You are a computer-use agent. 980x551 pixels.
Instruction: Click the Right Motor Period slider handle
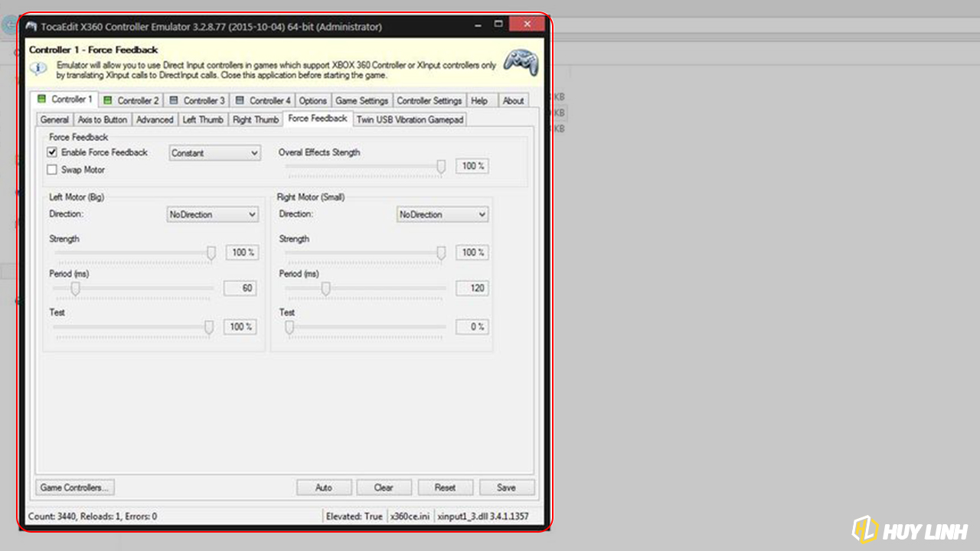pos(325,289)
